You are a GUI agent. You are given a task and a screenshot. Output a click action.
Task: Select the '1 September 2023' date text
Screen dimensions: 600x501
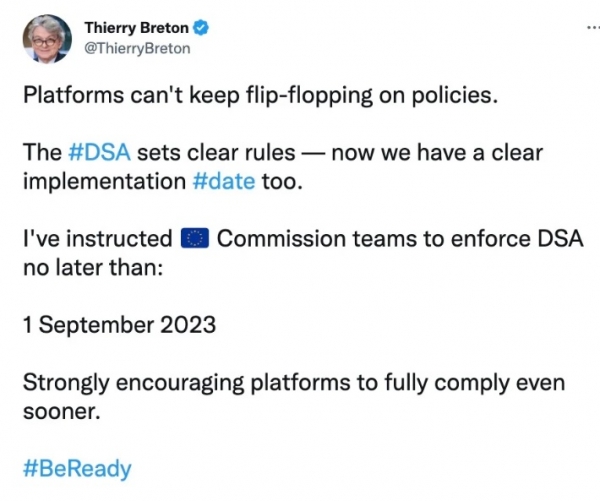(x=119, y=325)
